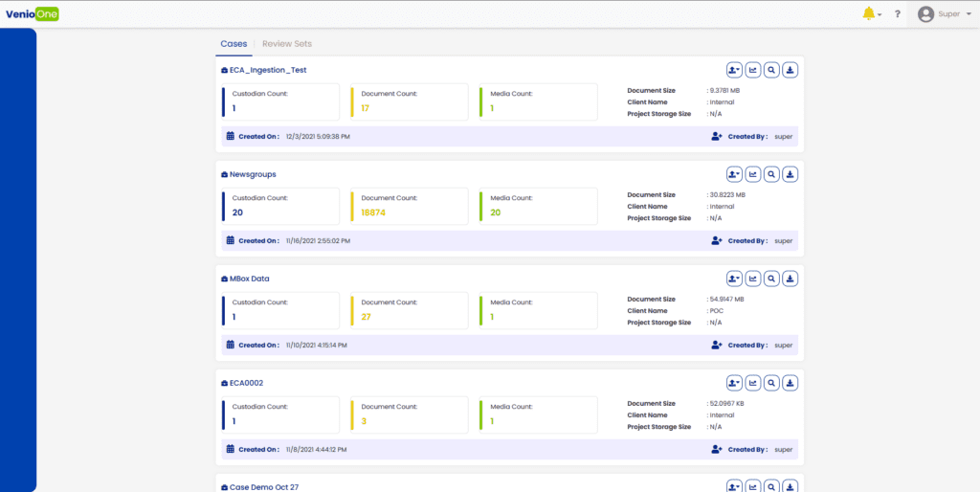Switch to the Review Sets tab
The height and width of the screenshot is (492, 980).
click(x=287, y=44)
